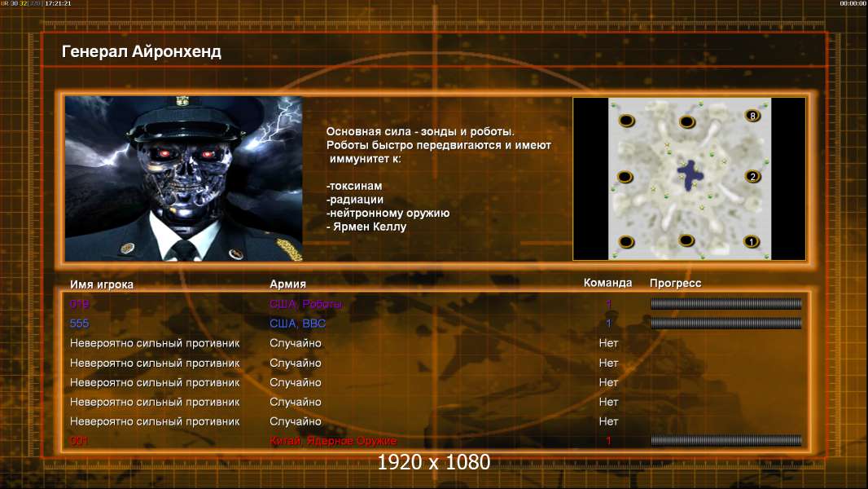
Task: Click the '-нейтронному оружию' line
Action: (388, 214)
